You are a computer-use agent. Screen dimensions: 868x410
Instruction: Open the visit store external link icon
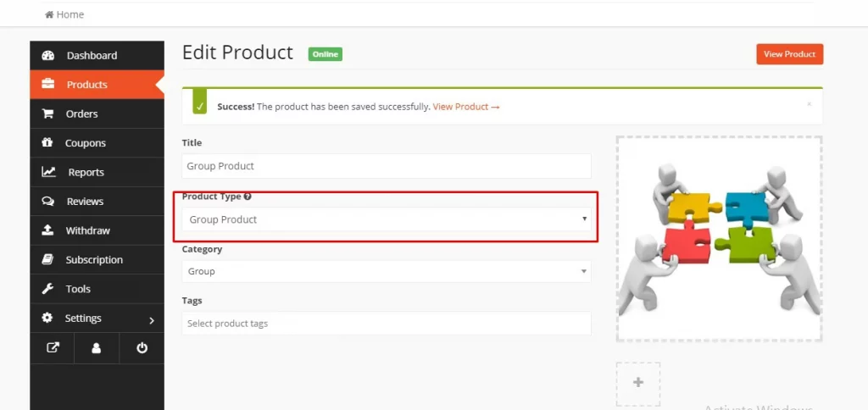[x=53, y=348]
